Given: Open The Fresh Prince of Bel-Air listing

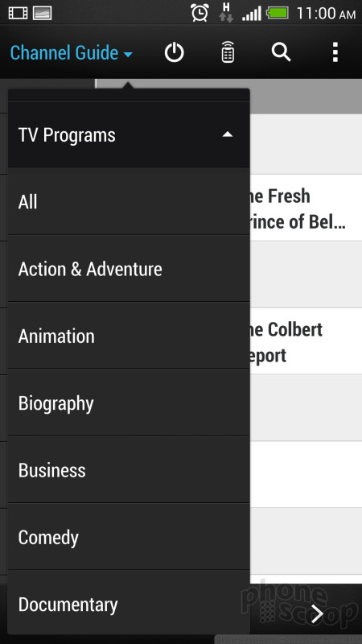Looking at the screenshot, I should click(x=306, y=208).
